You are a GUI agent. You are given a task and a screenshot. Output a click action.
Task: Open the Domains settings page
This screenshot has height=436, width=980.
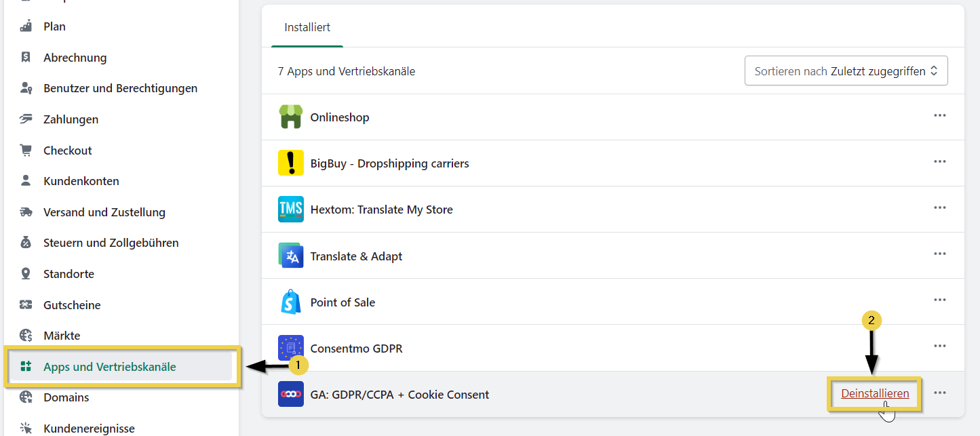click(66, 397)
